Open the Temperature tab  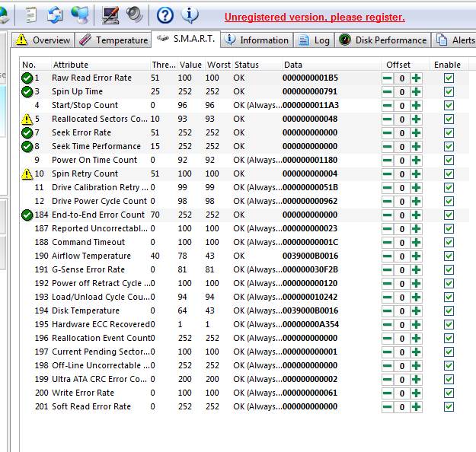point(113,40)
